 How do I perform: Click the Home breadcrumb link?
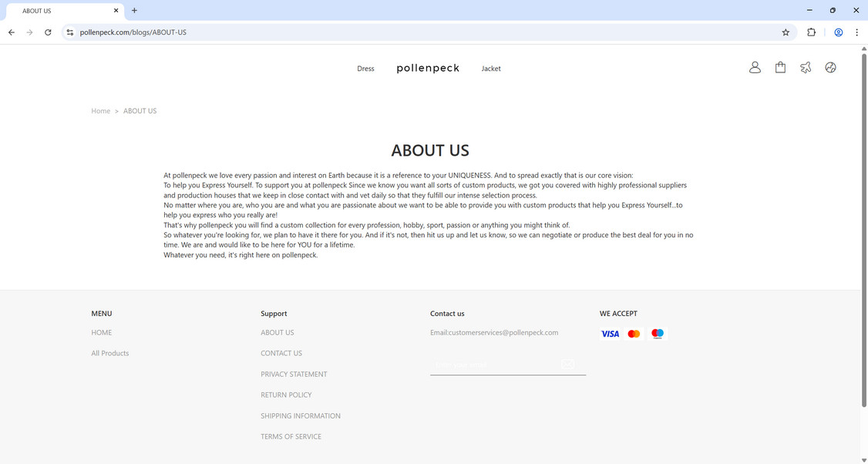pos(100,110)
